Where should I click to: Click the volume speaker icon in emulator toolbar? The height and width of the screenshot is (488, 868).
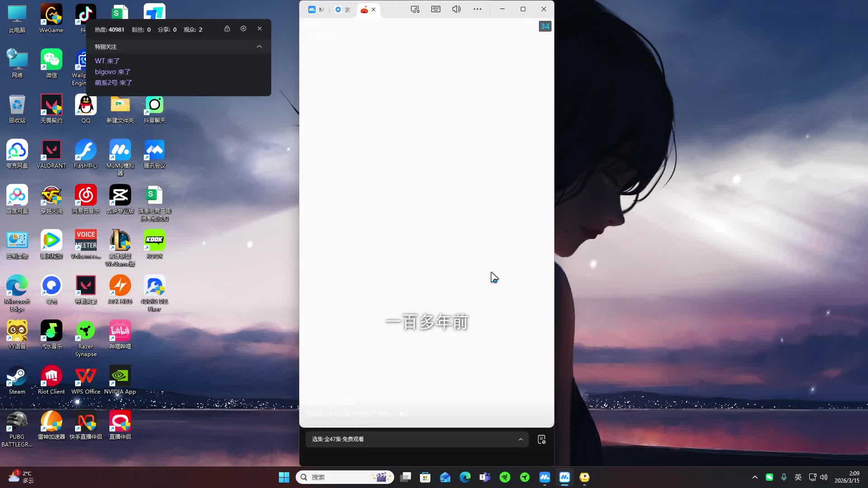pos(456,9)
